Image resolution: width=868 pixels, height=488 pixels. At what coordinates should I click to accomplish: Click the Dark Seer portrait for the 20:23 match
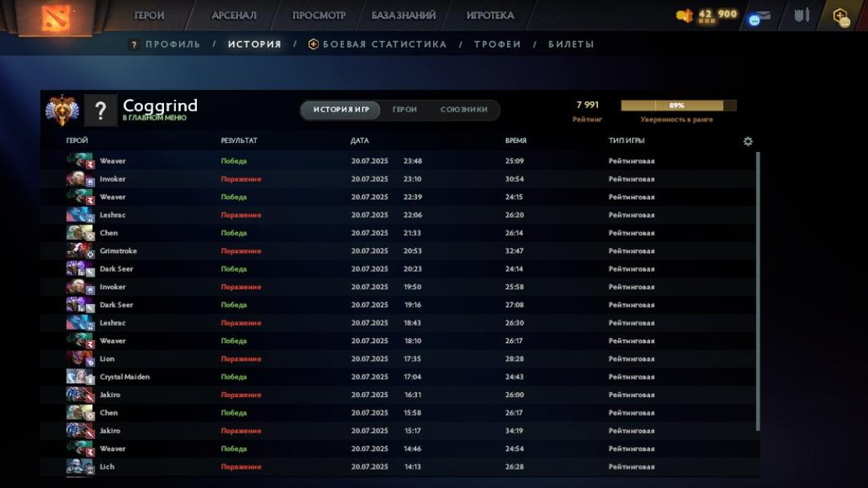point(80,269)
